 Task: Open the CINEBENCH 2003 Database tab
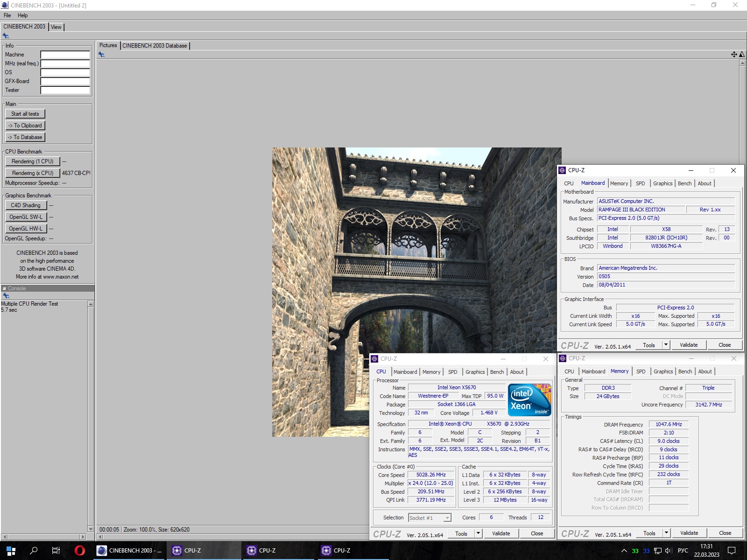tap(155, 46)
